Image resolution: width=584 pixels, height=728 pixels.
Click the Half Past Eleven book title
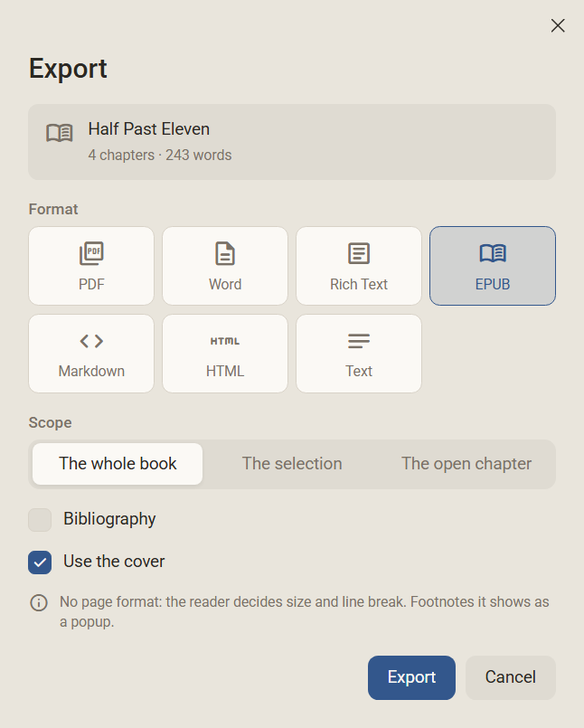coord(149,129)
